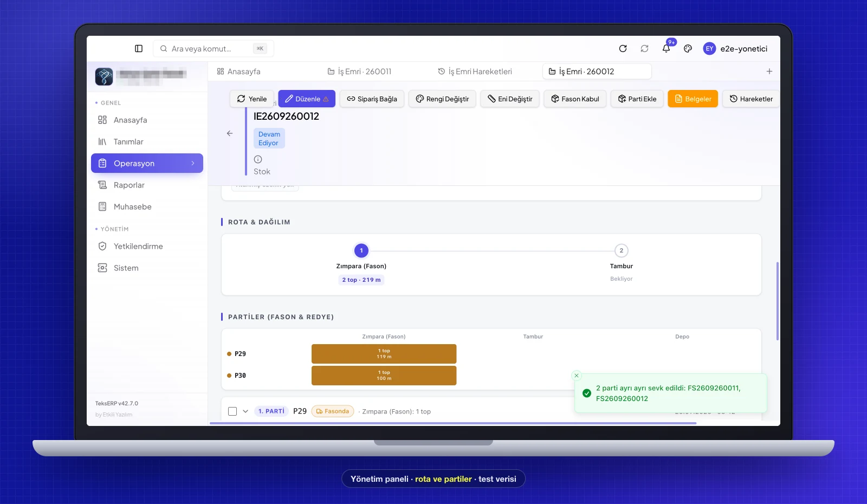Image resolution: width=867 pixels, height=504 pixels.
Task: Open the e2e-yonetici user menu
Action: [x=735, y=49]
